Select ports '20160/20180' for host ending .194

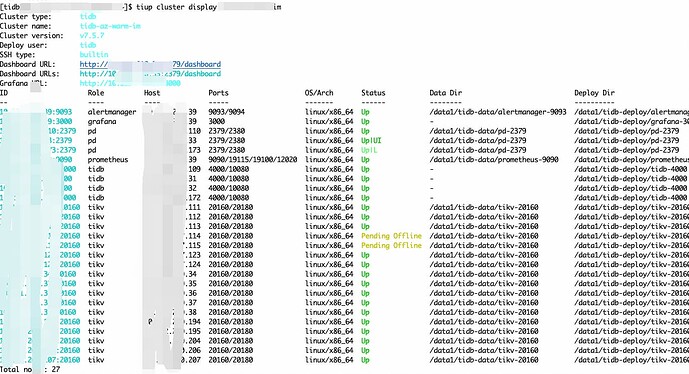231,322
